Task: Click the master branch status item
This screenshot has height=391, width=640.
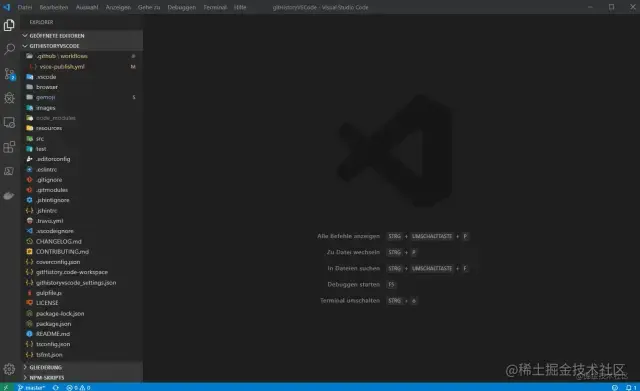Action: click(x=31, y=387)
